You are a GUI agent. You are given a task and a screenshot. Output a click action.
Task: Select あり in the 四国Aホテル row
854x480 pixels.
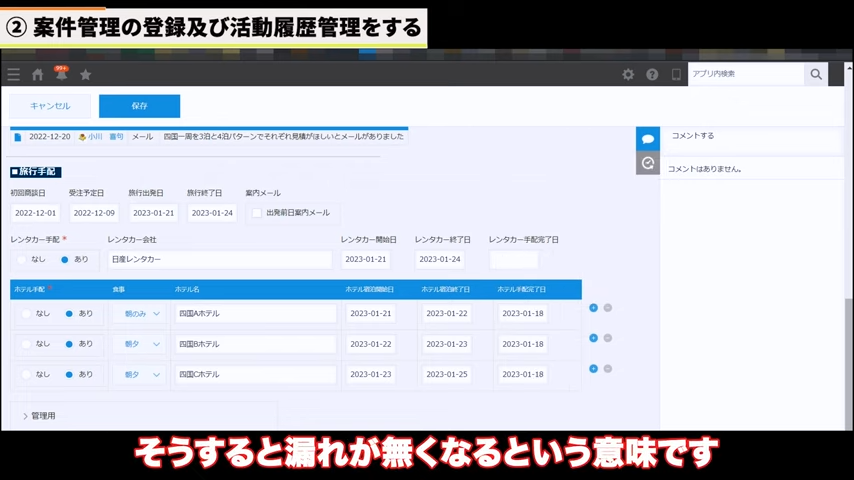[x=69, y=314]
